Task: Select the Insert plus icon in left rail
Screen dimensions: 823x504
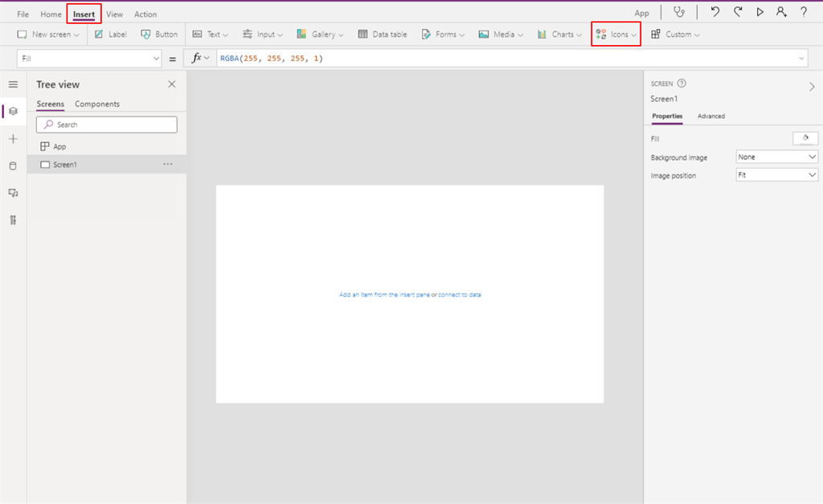Action: click(13, 138)
